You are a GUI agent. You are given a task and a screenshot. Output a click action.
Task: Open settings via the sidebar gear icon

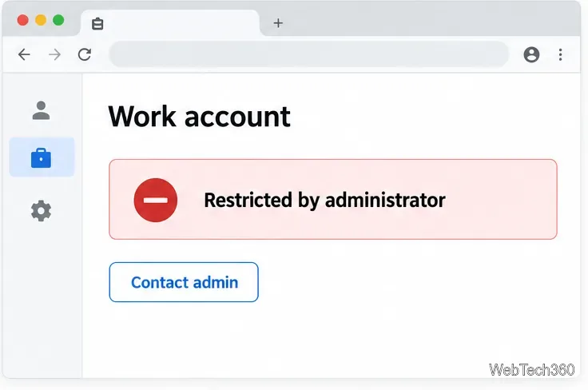(x=41, y=211)
